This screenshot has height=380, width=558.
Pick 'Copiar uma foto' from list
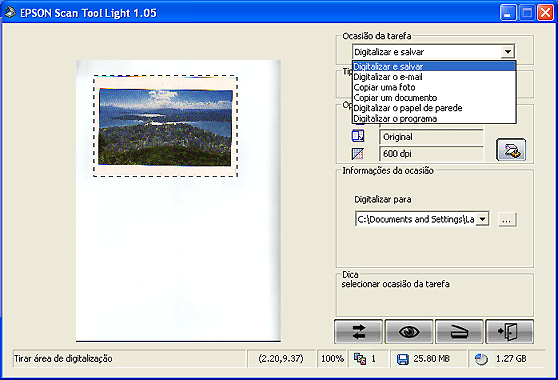click(x=434, y=87)
